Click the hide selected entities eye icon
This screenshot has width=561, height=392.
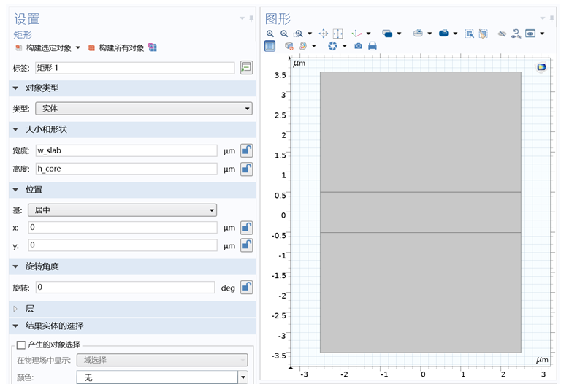click(x=502, y=34)
